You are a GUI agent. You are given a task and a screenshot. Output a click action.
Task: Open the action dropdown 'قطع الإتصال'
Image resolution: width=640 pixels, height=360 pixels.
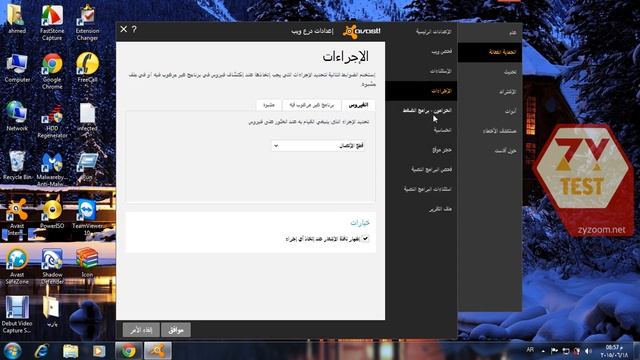318,146
